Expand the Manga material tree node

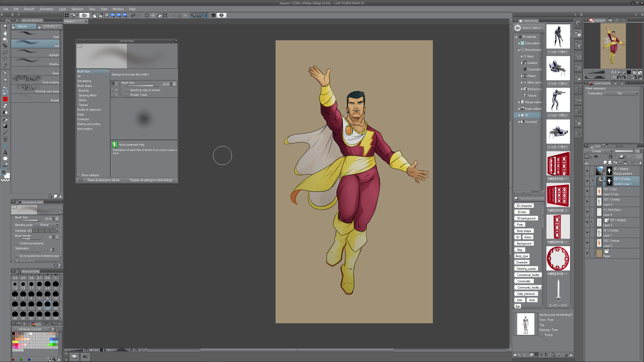519,102
